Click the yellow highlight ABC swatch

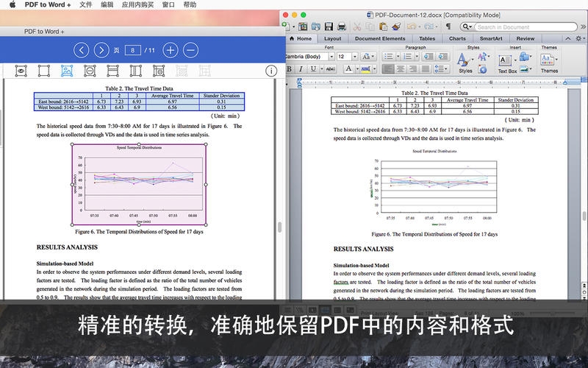point(365,68)
